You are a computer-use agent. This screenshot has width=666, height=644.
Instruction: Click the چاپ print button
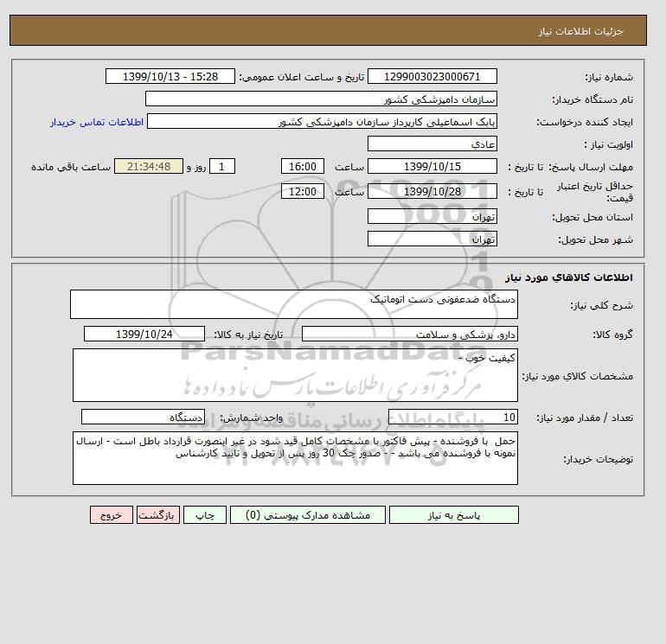tap(205, 514)
